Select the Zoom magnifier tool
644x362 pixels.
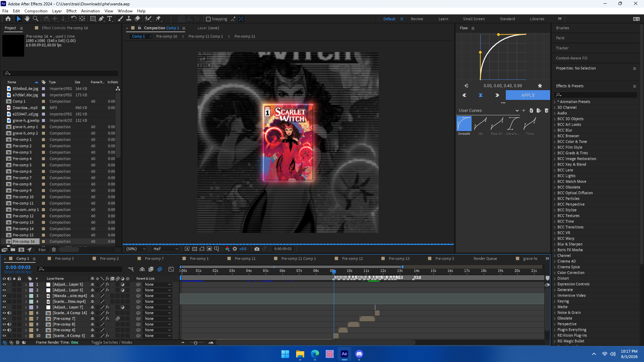coord(35,19)
